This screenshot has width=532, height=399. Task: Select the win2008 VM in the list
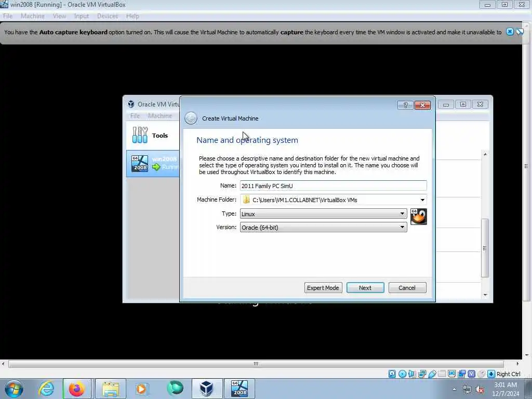pyautogui.click(x=153, y=163)
